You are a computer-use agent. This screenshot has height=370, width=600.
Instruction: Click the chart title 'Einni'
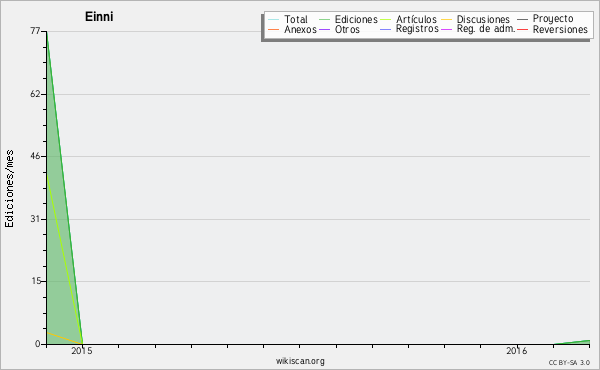click(x=99, y=17)
